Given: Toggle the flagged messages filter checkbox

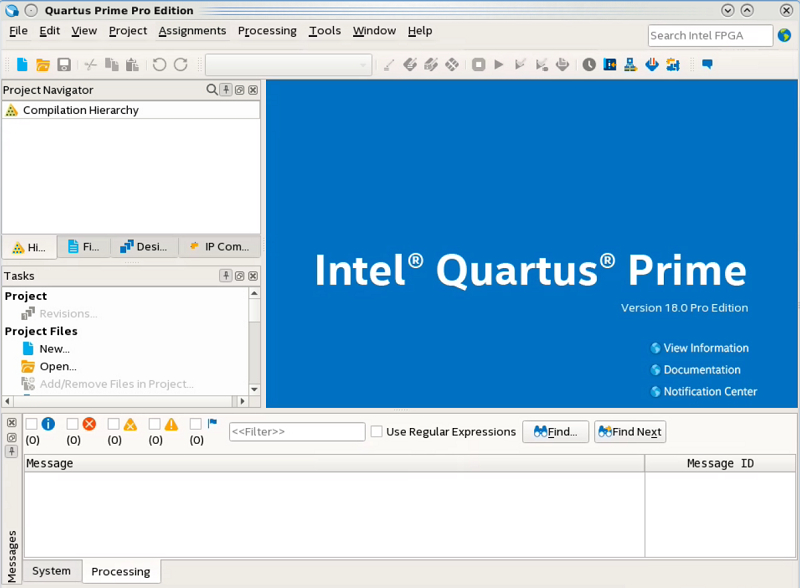Looking at the screenshot, I should pos(195,424).
